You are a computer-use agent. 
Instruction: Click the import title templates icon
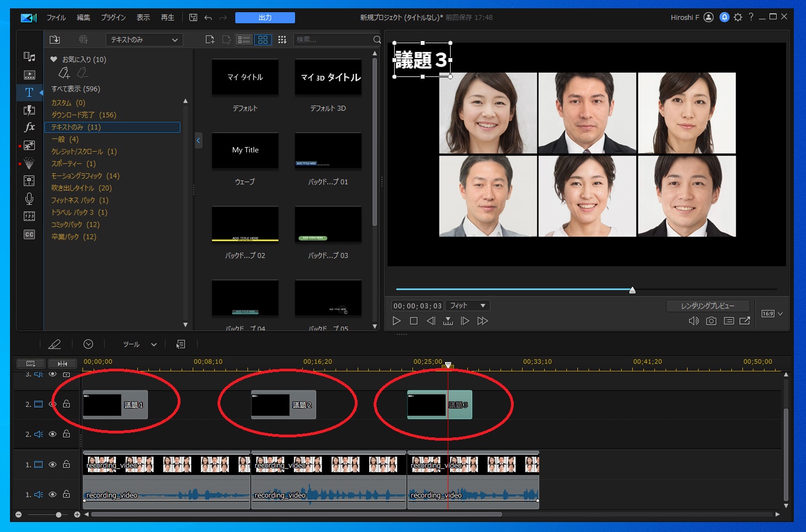[54, 40]
